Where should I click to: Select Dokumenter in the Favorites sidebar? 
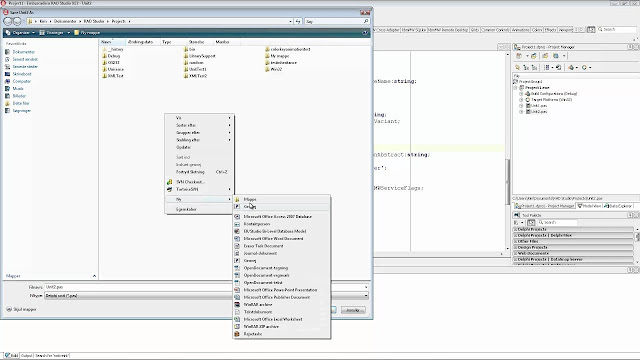[20, 52]
